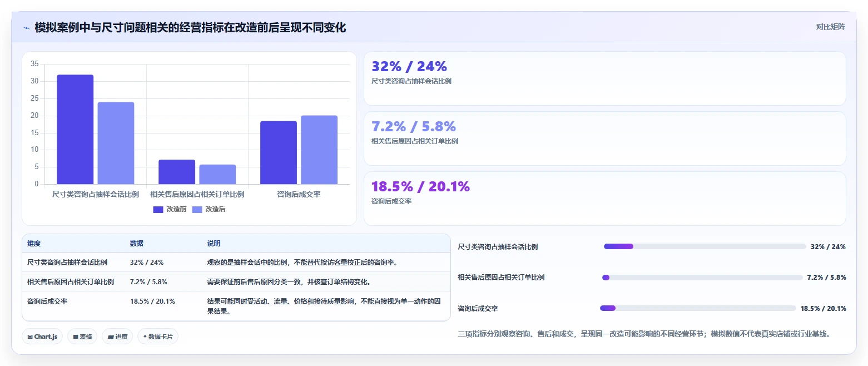Click table row label 尺寸类咨询占抽样会话比例
This screenshot has height=366, width=868.
click(x=67, y=262)
